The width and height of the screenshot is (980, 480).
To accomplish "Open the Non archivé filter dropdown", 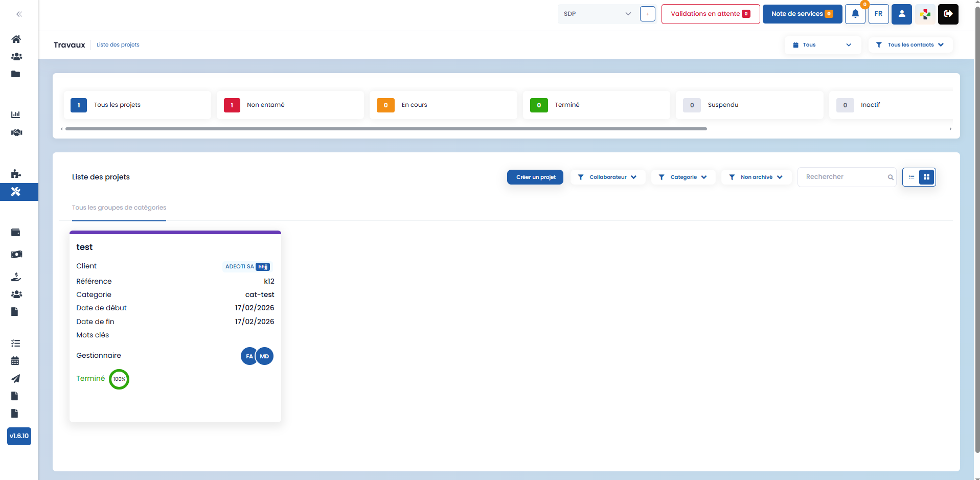I will (756, 177).
